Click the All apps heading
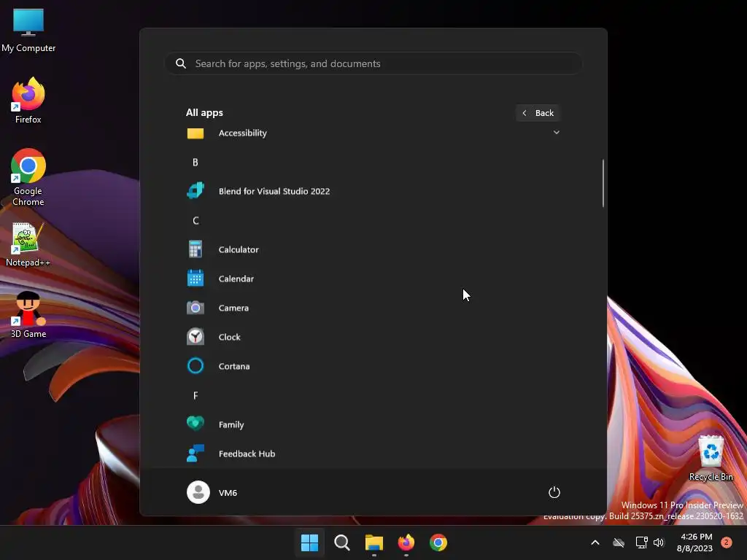Screen dimensions: 747x560 [x=204, y=113]
